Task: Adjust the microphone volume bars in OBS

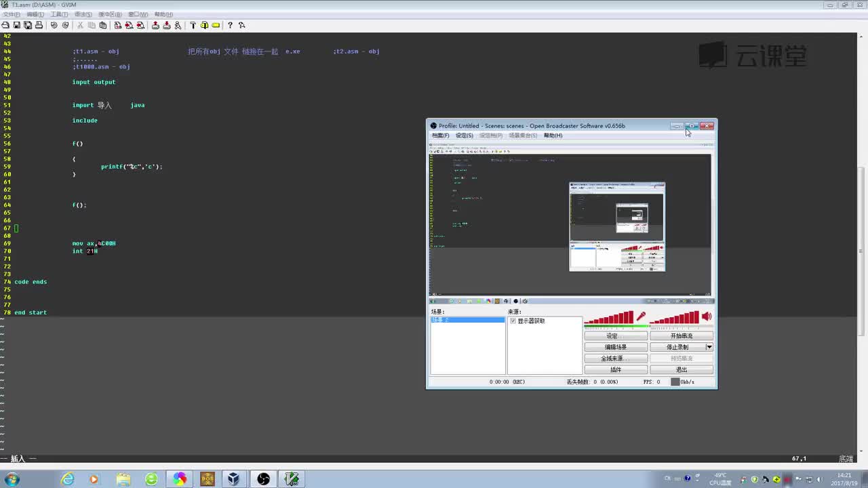Action: tap(609, 317)
